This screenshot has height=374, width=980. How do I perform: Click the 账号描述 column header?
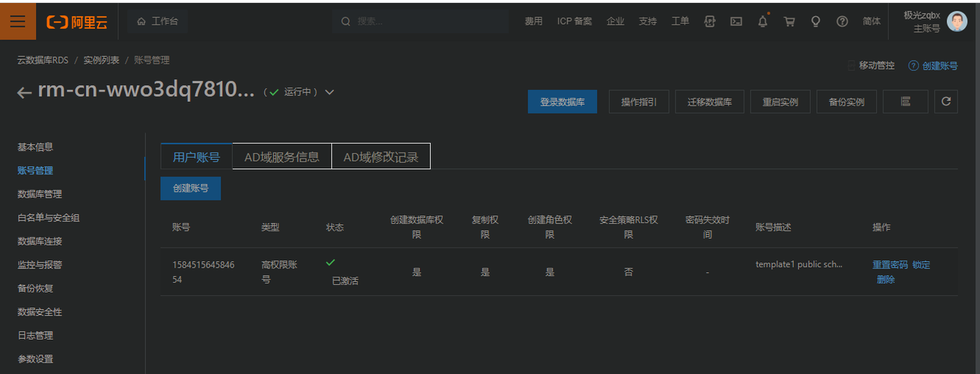(774, 227)
